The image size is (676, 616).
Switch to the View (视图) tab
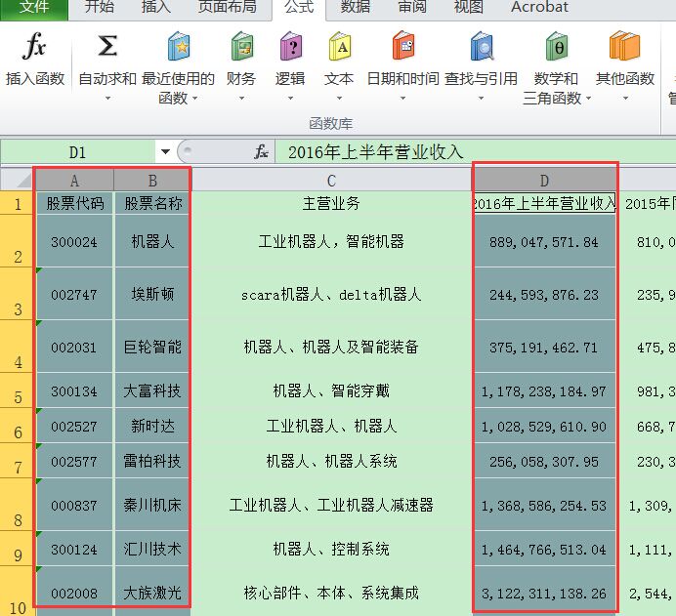tap(469, 8)
